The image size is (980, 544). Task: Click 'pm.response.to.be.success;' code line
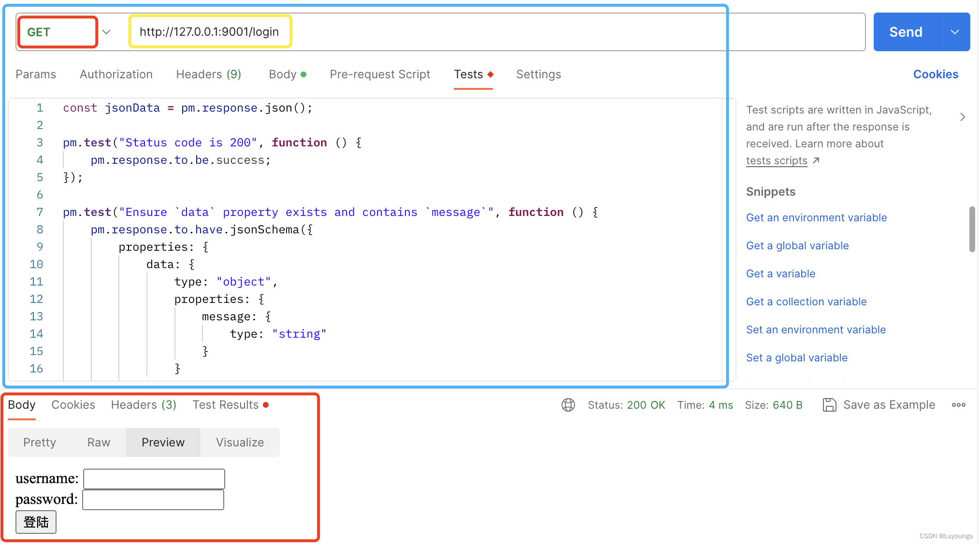[x=181, y=160]
